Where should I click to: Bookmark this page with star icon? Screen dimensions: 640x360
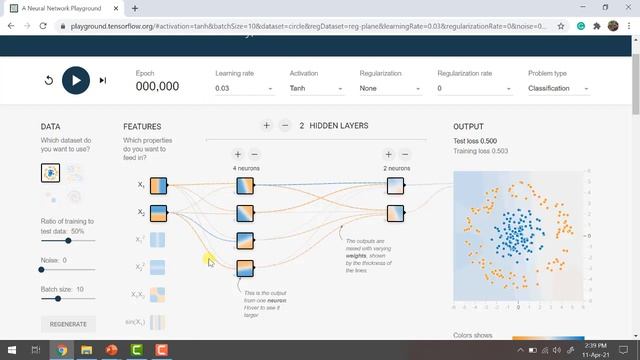[561, 26]
